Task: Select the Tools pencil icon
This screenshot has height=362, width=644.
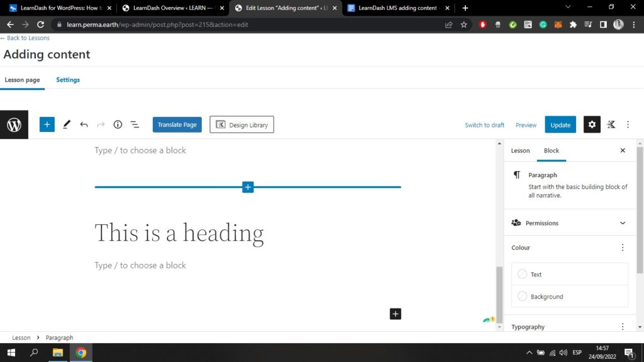Action: [67, 124]
